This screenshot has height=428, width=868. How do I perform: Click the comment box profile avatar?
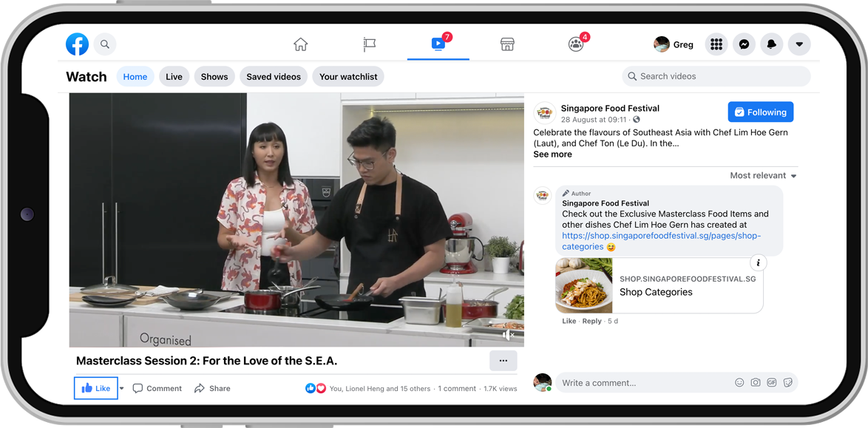(x=543, y=383)
